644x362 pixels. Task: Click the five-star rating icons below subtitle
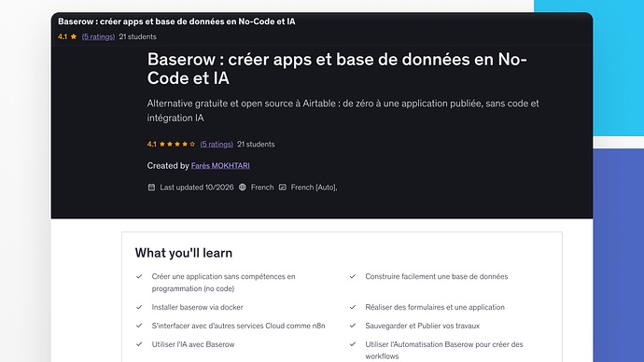click(177, 144)
